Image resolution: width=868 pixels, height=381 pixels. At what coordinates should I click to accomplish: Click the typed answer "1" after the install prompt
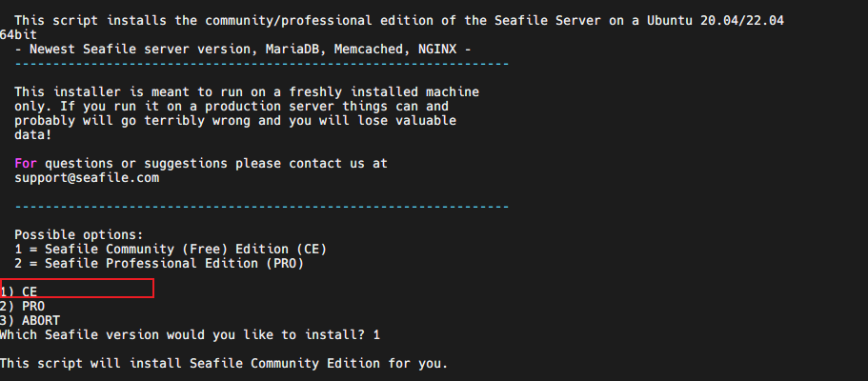click(x=376, y=334)
